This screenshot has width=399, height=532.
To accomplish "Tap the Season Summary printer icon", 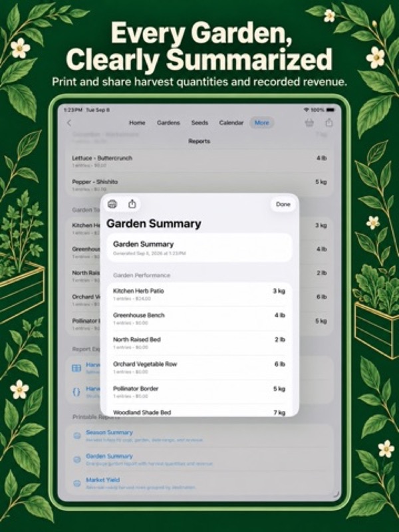I will pyautogui.click(x=77, y=436).
